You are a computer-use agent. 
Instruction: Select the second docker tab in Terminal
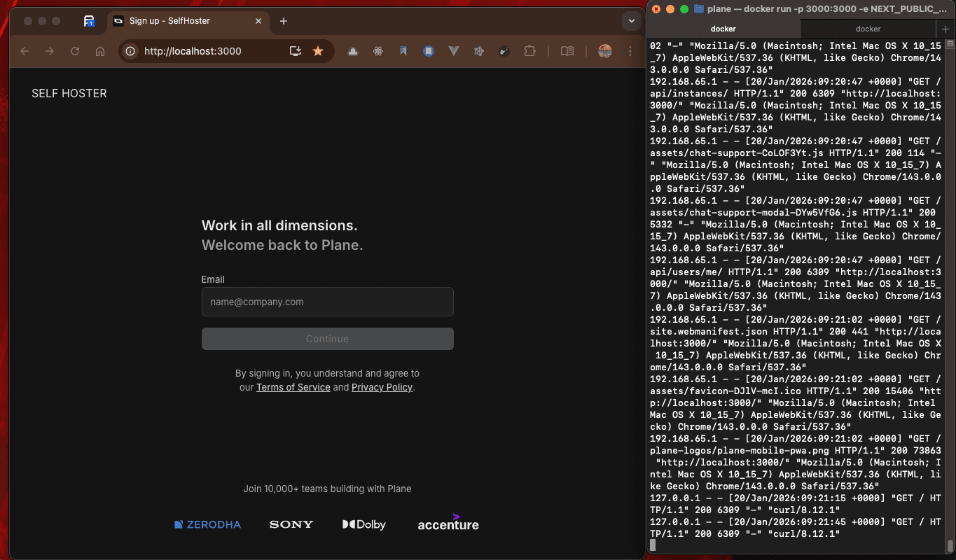pos(868,29)
